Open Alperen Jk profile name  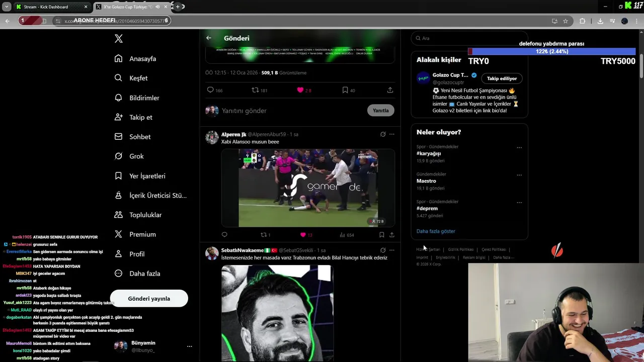click(x=233, y=135)
